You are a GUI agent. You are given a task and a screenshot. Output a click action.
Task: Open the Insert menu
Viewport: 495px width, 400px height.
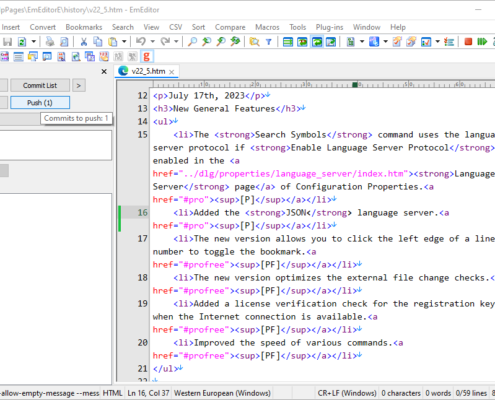point(11,27)
